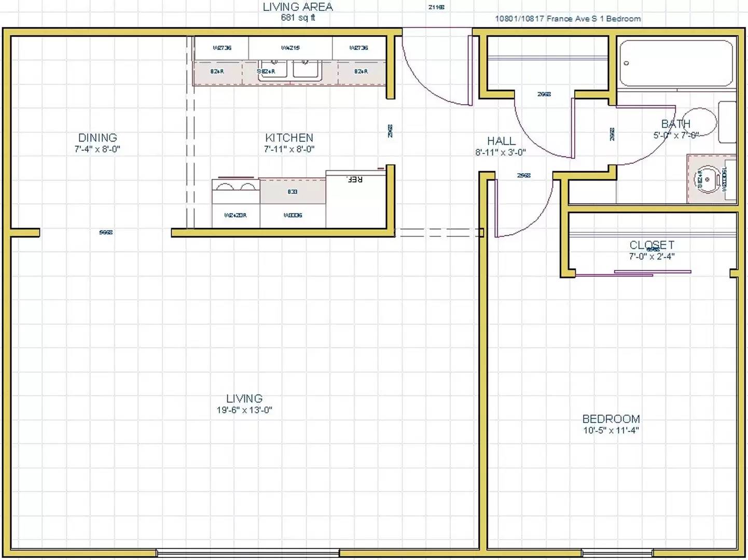The height and width of the screenshot is (560, 748).
Task: Click the 10801/10817 France Ave S title
Action: click(567, 19)
